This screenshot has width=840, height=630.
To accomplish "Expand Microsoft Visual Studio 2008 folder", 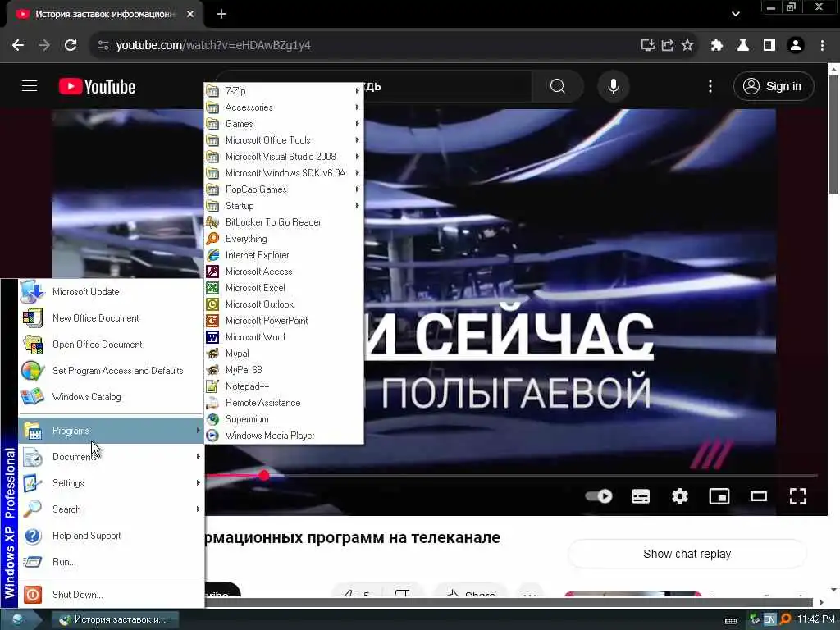I will point(284,157).
